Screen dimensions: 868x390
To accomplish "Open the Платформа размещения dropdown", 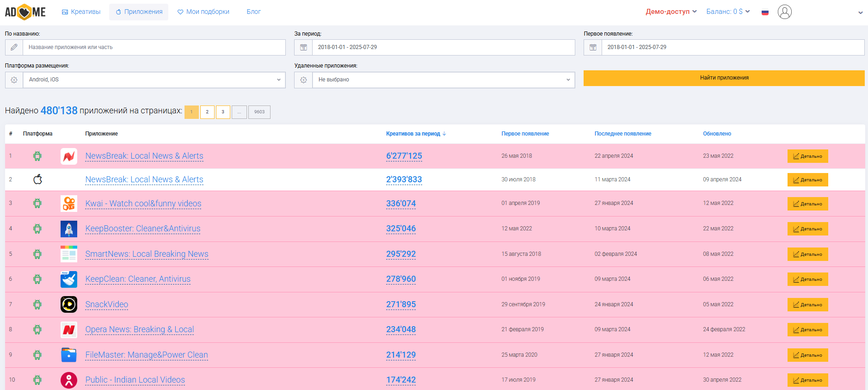I will tap(154, 80).
